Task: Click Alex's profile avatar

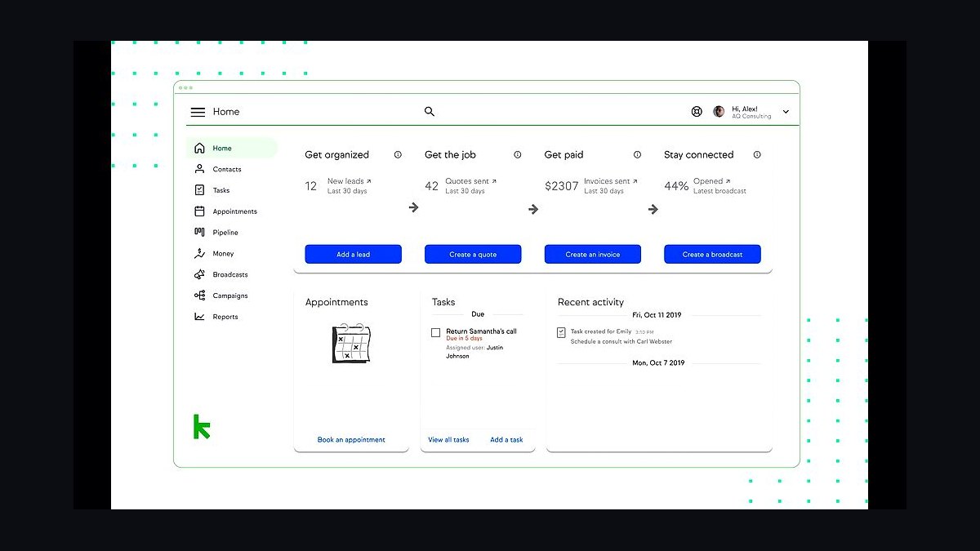Action: click(x=719, y=112)
